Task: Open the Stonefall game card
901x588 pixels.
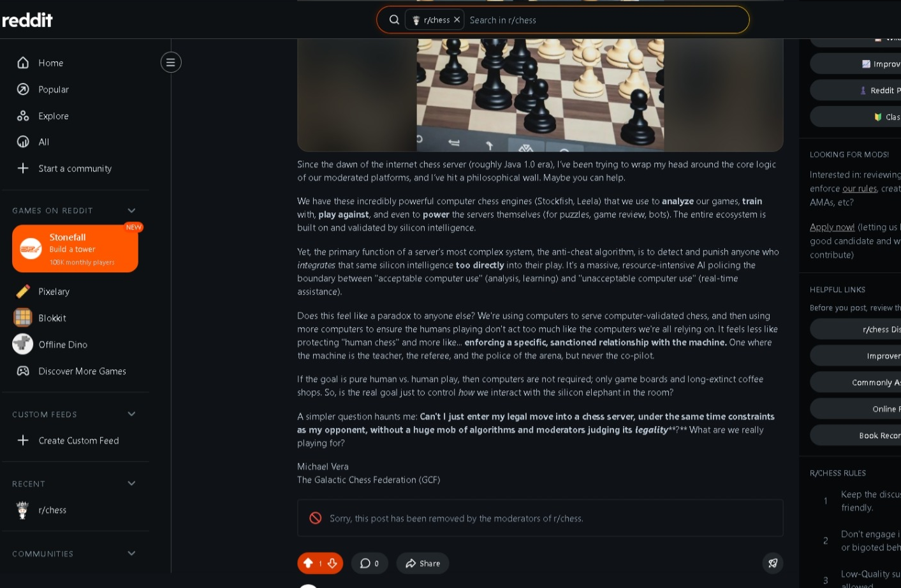Action: [75, 249]
